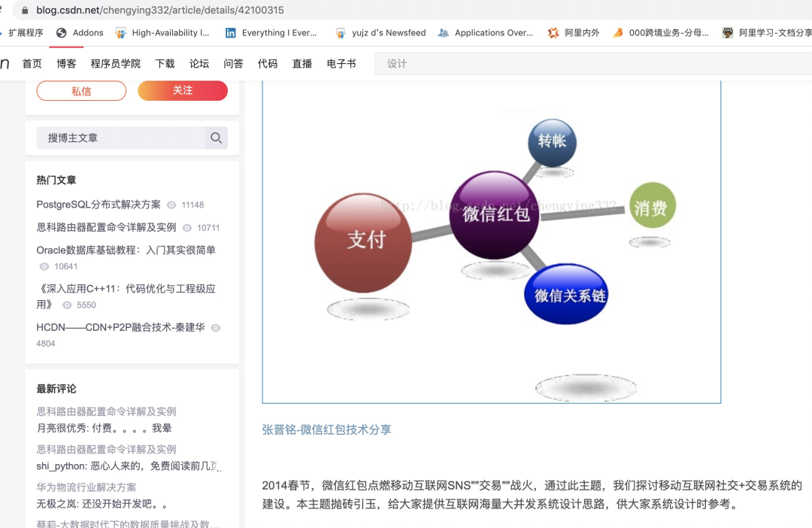Click the eye icon after HCDN article

(216, 328)
